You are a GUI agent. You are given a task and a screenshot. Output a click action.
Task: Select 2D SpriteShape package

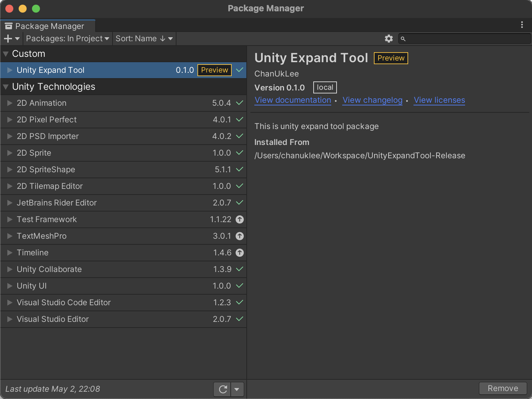[123, 170]
